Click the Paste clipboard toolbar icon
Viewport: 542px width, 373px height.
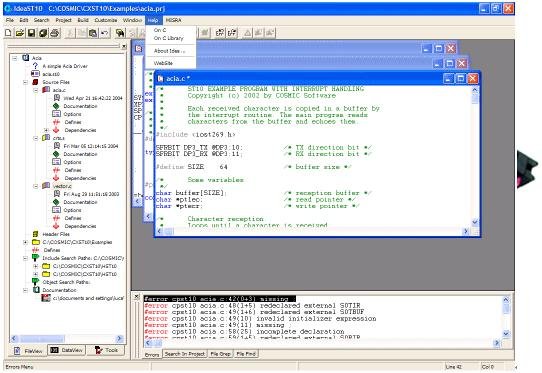point(93,33)
